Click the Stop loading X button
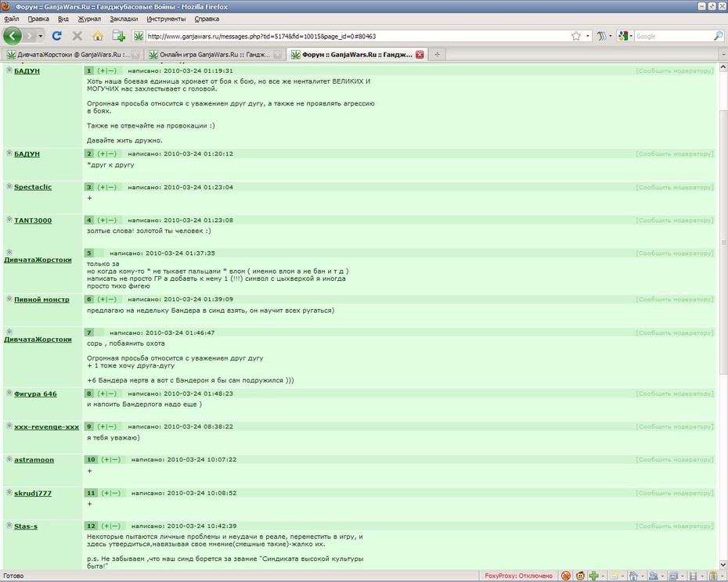Screen dimensions: 728x582 click(77, 36)
